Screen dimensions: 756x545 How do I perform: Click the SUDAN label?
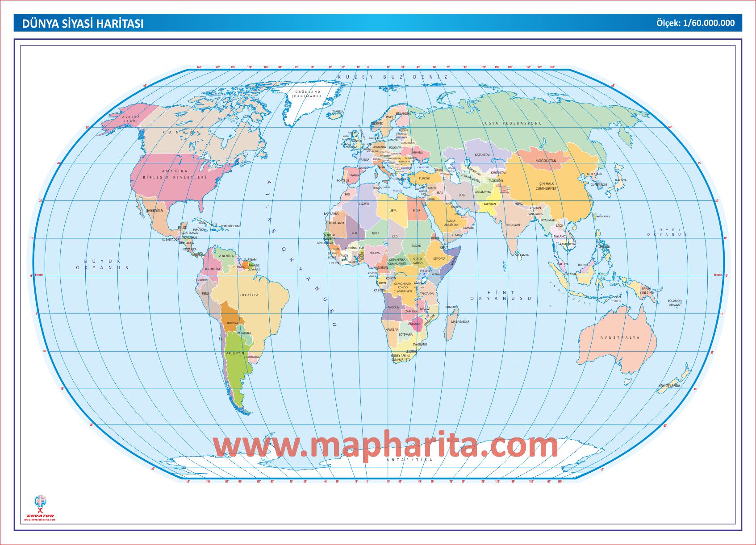pyautogui.click(x=416, y=246)
